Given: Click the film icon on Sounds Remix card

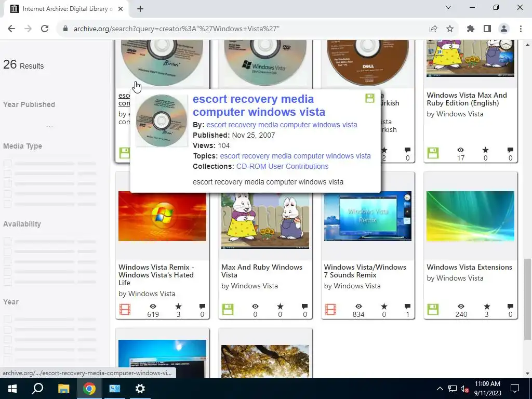Looking at the screenshot, I should click(330, 310).
